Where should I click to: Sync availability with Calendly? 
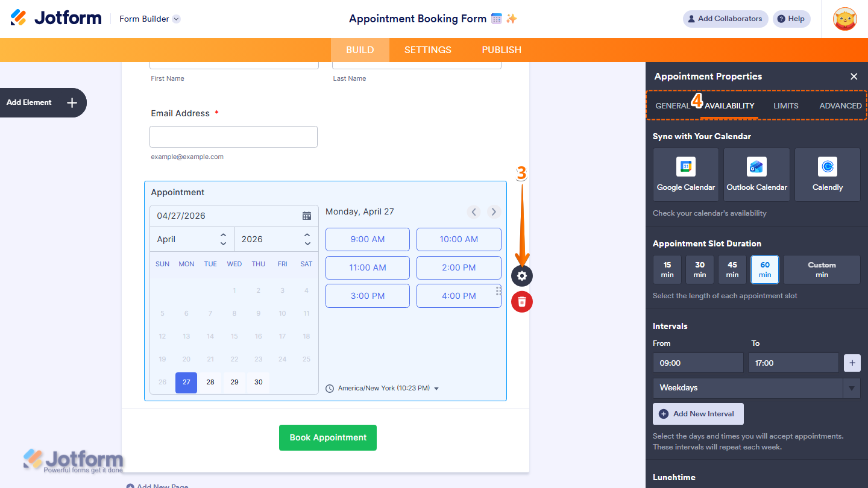(x=827, y=174)
